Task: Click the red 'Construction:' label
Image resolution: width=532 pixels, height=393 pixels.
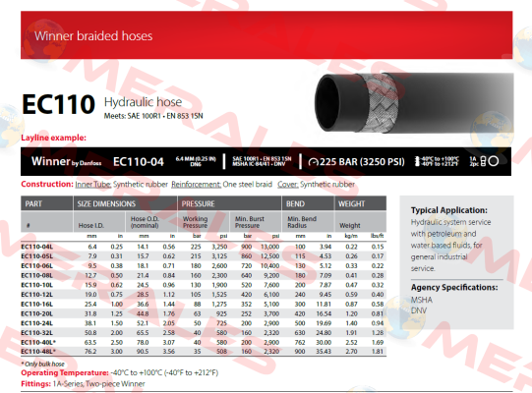Action: (x=47, y=184)
